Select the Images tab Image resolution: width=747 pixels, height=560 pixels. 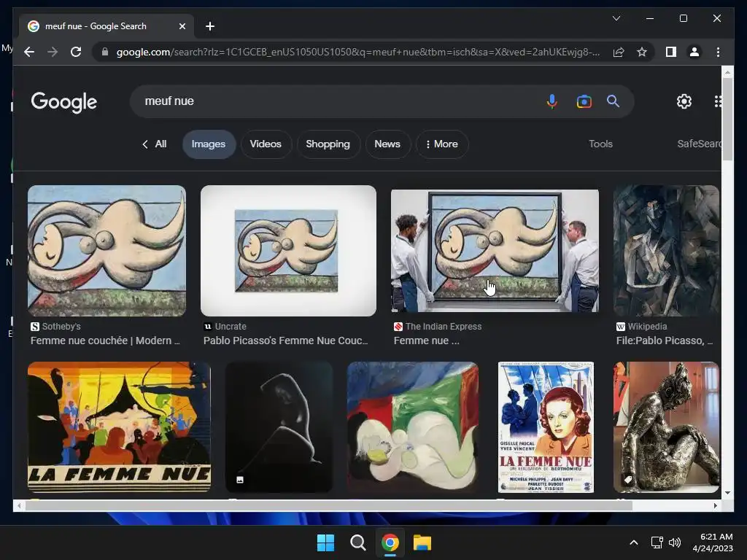coord(208,144)
